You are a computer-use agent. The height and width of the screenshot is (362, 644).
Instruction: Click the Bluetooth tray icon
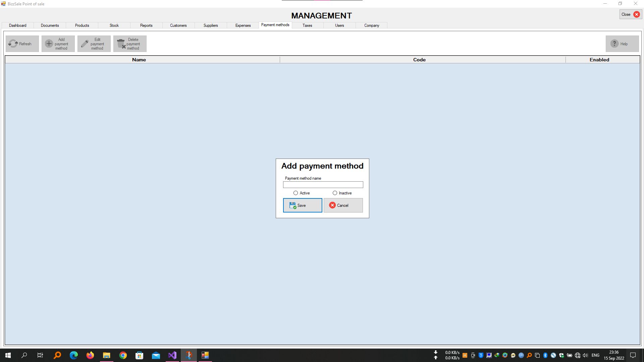coord(545,355)
